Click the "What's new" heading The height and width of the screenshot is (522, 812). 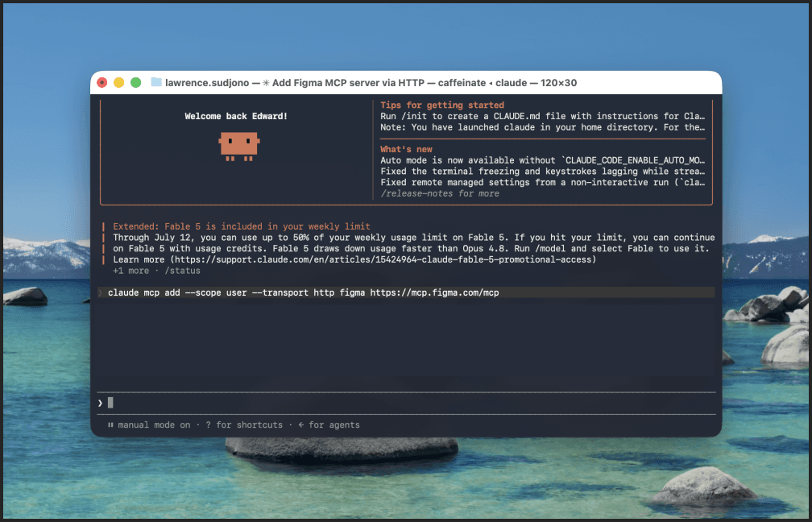406,149
